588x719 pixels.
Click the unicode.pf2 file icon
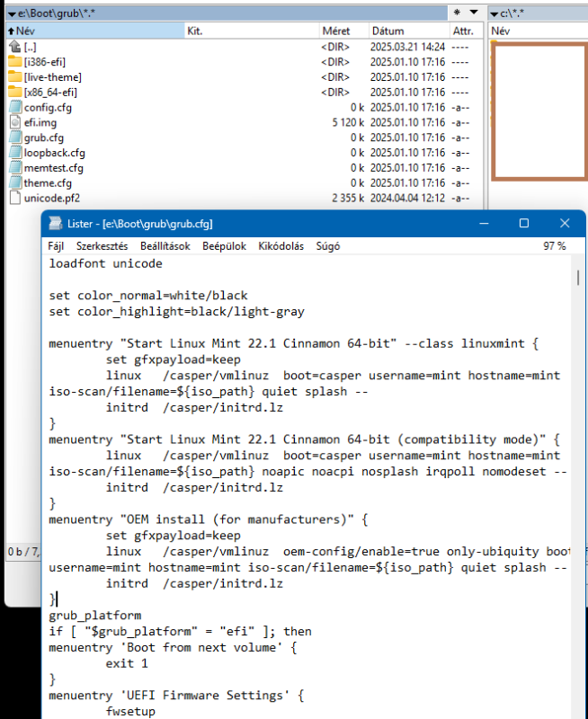click(14, 198)
